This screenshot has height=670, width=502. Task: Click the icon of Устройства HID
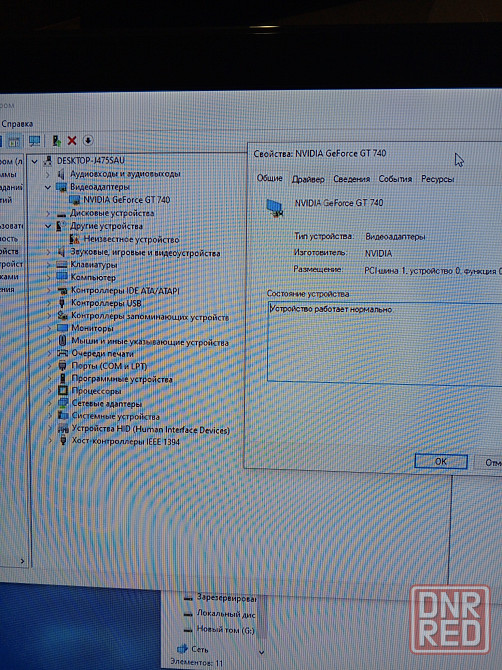pyautogui.click(x=63, y=429)
